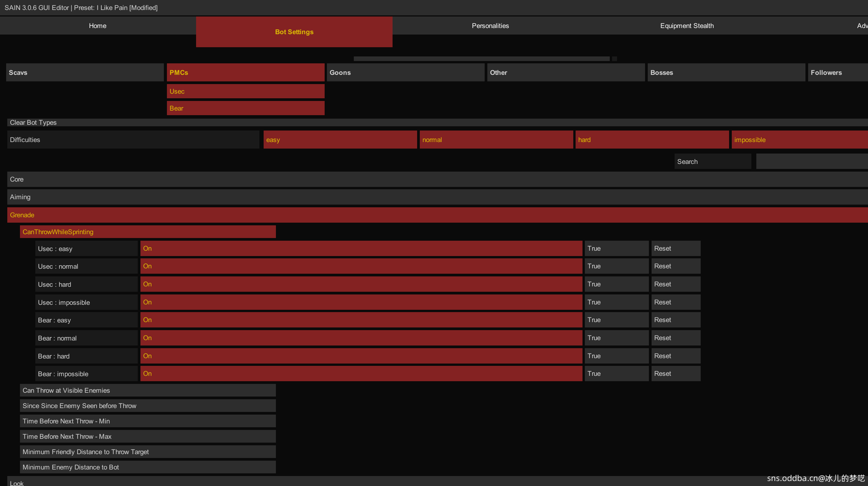Deselect the impossible difficulty filter
Viewport: 868px width, 486px height.
[799, 140]
